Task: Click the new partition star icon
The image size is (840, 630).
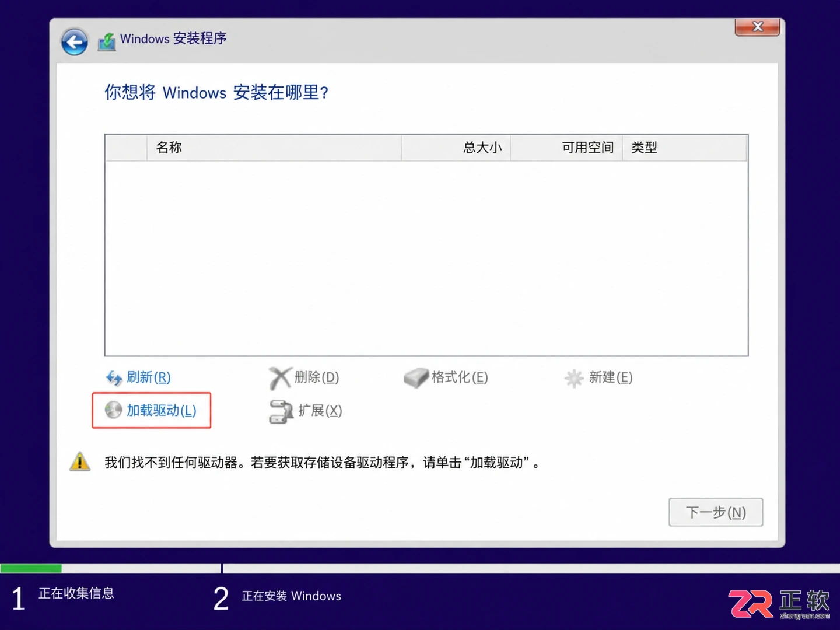Action: click(x=574, y=378)
